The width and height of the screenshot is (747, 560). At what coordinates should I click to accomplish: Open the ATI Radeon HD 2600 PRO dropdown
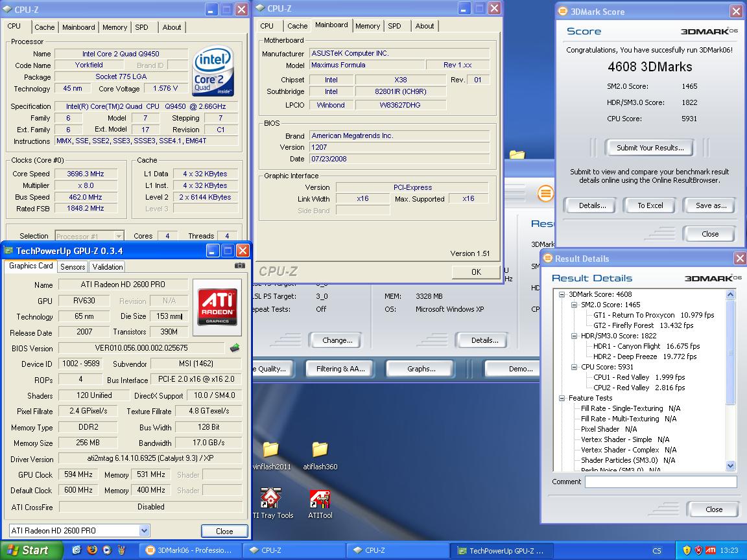145,530
